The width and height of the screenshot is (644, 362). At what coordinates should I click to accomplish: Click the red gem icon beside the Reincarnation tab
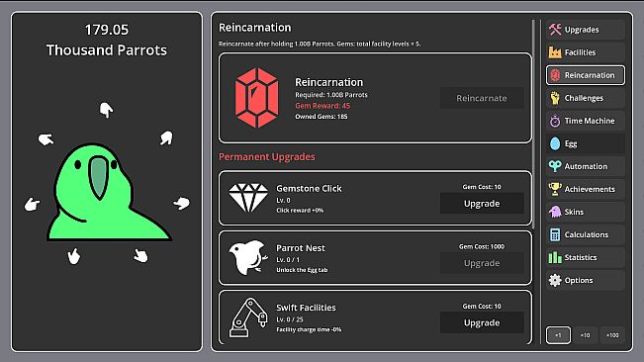point(555,75)
